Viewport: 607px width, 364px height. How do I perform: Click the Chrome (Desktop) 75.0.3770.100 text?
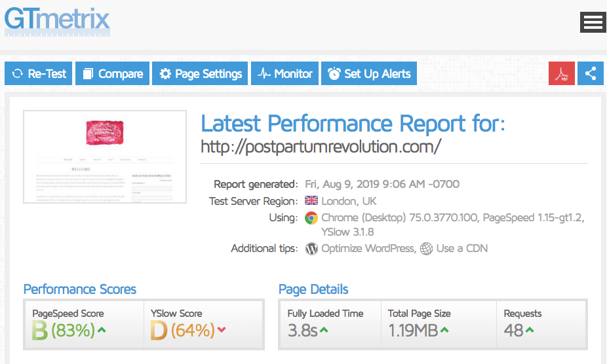click(x=399, y=218)
